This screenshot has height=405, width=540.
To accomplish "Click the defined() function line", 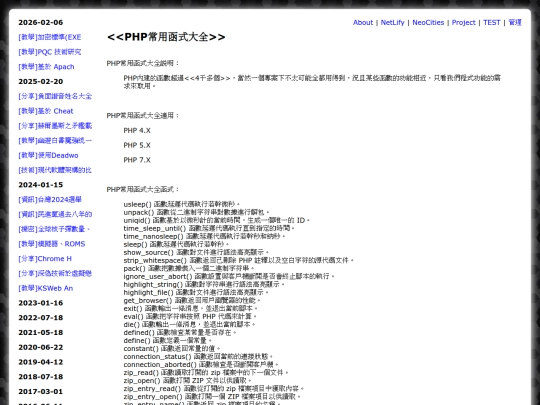I will (x=180, y=333).
